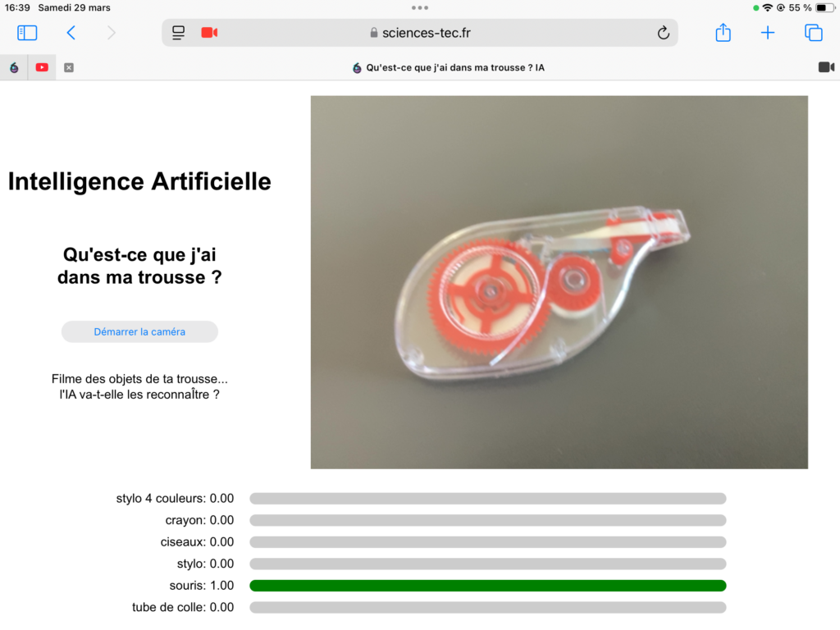Open the three-dot multitasking menu
Screen dimensions: 840x630
point(420,7)
